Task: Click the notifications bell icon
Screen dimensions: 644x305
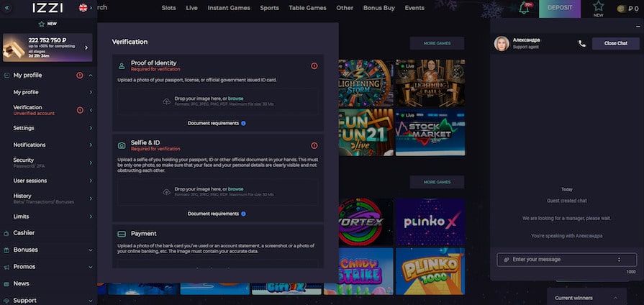Action: pos(525,8)
